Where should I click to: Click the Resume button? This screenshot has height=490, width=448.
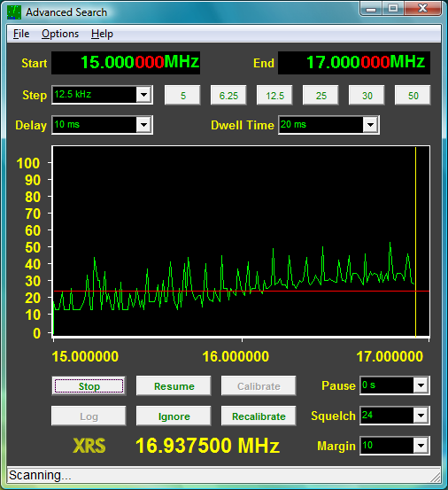(174, 386)
